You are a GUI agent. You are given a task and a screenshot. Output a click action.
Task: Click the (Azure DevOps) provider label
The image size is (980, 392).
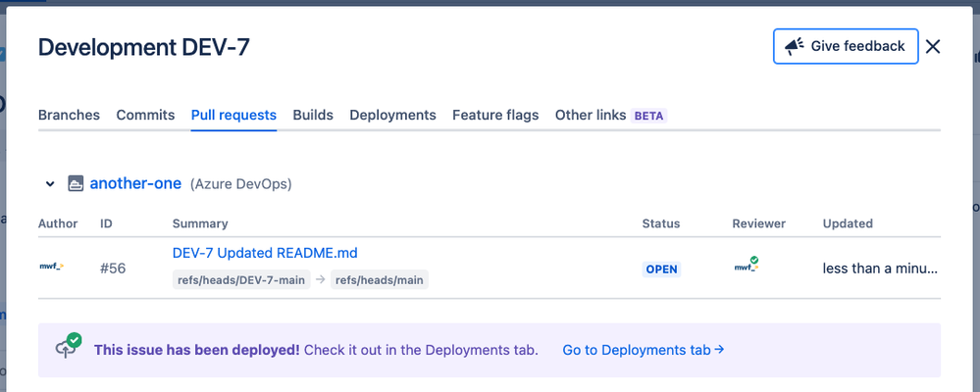(240, 184)
